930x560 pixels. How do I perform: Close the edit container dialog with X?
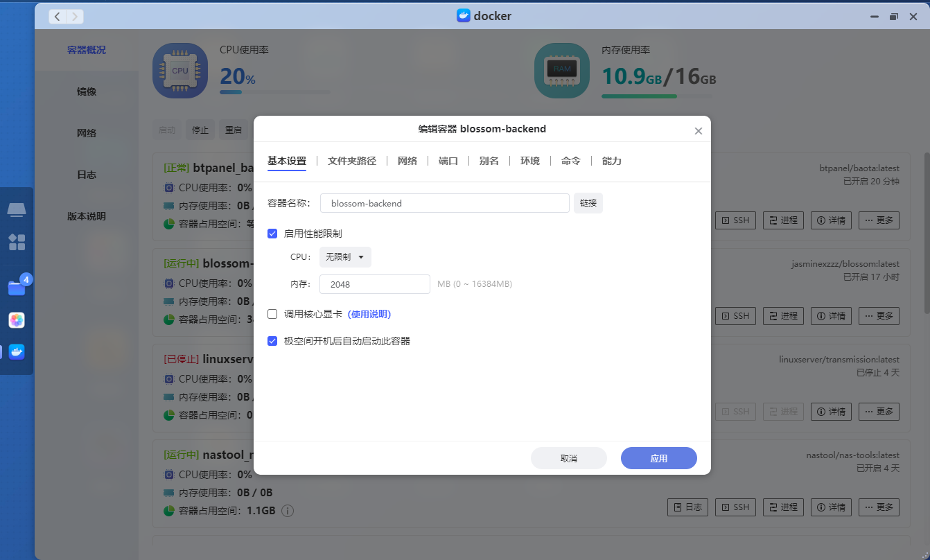(698, 131)
